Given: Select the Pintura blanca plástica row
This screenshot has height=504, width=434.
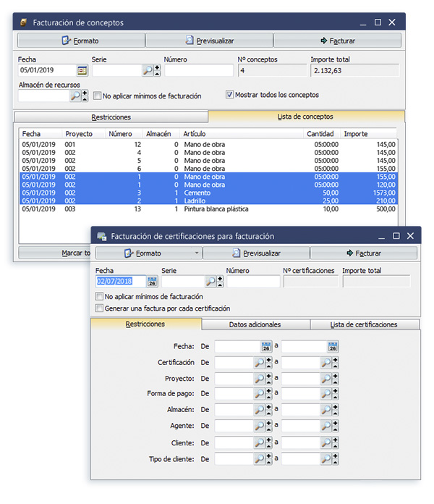Looking at the screenshot, I should [x=208, y=209].
